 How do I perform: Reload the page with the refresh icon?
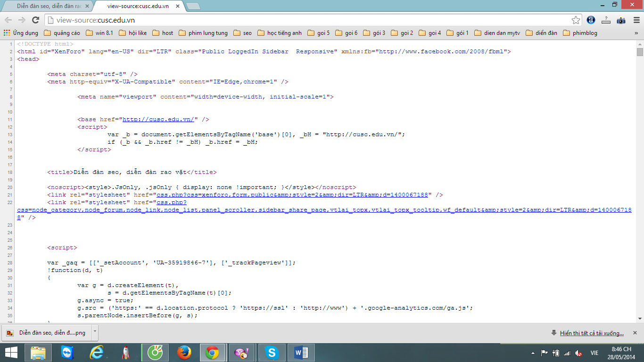coord(35,20)
